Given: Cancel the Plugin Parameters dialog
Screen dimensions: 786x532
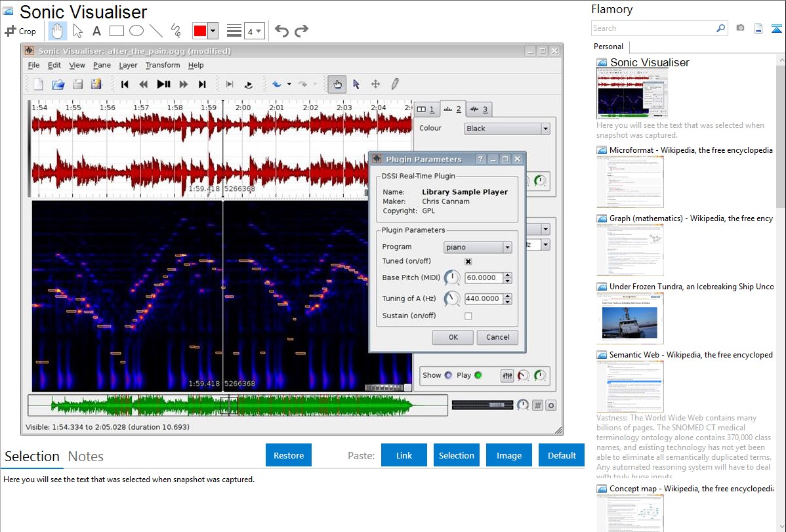Looking at the screenshot, I should pyautogui.click(x=497, y=337).
